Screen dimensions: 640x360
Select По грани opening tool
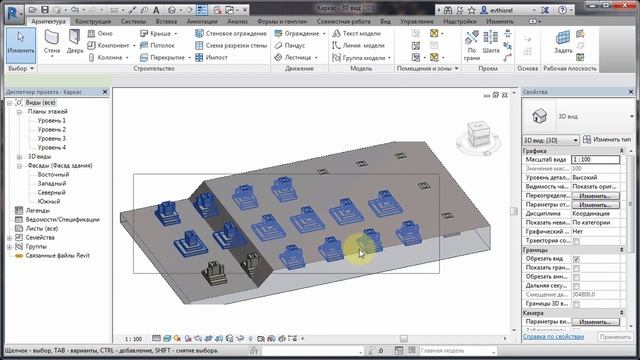tap(471, 46)
